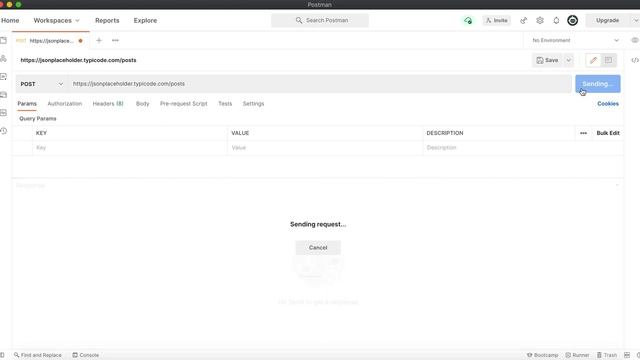Open Bootcamp from status bar

(x=542, y=355)
